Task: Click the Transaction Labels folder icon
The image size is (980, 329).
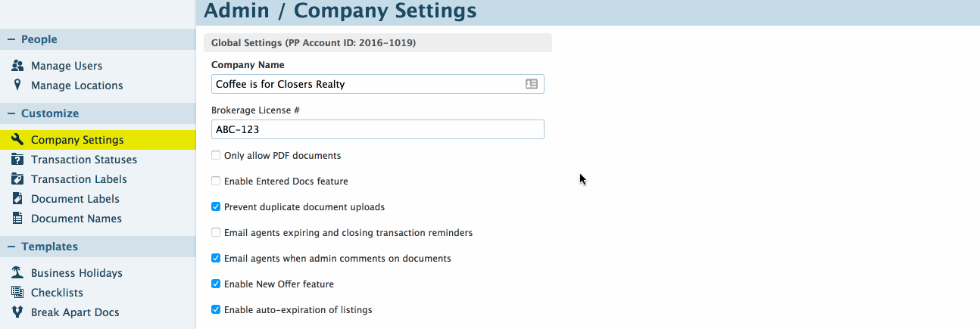Action: point(17,179)
